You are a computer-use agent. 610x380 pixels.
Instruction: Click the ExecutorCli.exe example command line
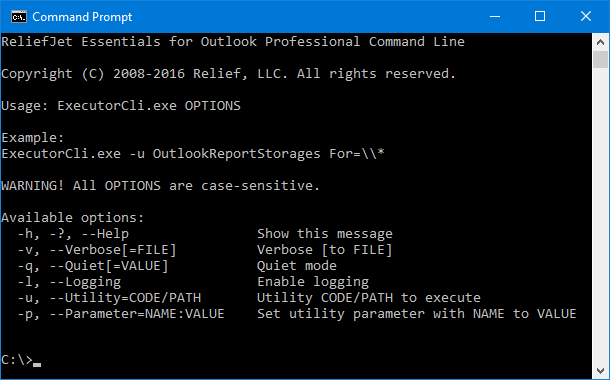point(193,154)
